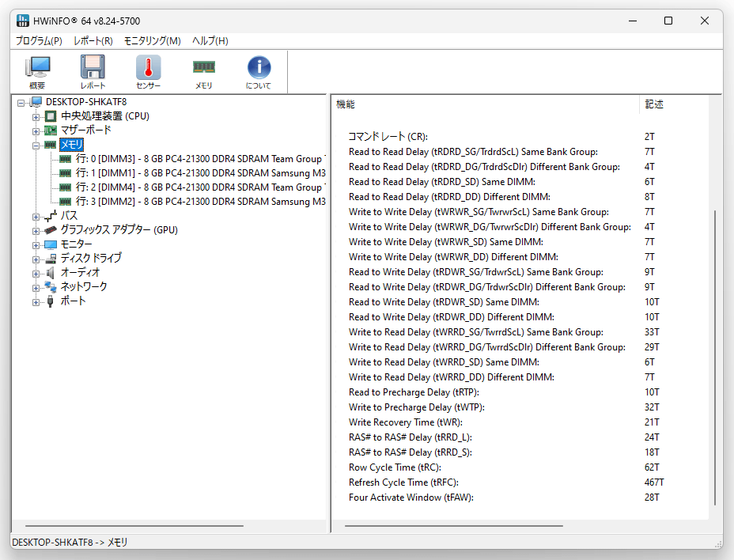Open the ヘルプ(H) menu

tap(210, 41)
